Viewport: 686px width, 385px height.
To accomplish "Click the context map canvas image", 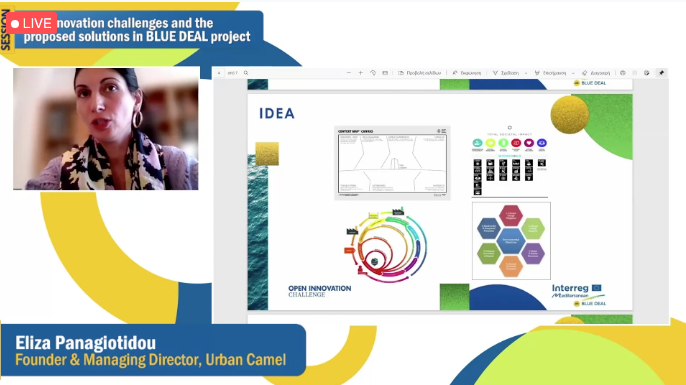I will point(392,163).
